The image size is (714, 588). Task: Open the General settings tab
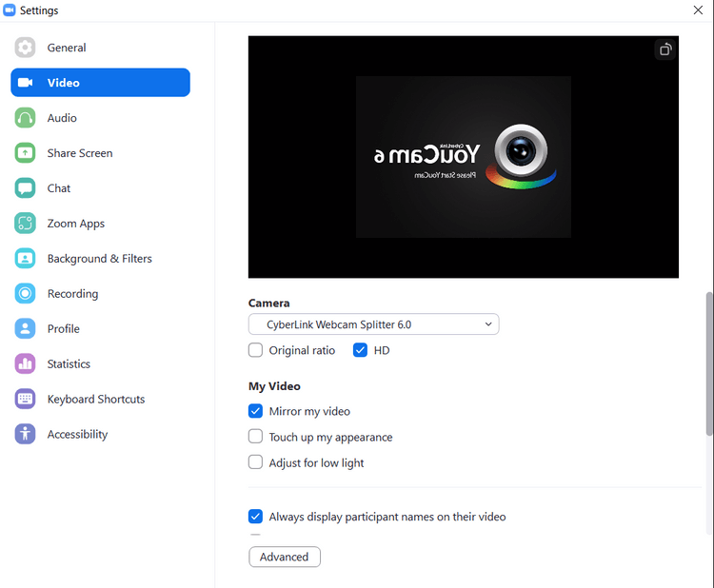(100, 48)
